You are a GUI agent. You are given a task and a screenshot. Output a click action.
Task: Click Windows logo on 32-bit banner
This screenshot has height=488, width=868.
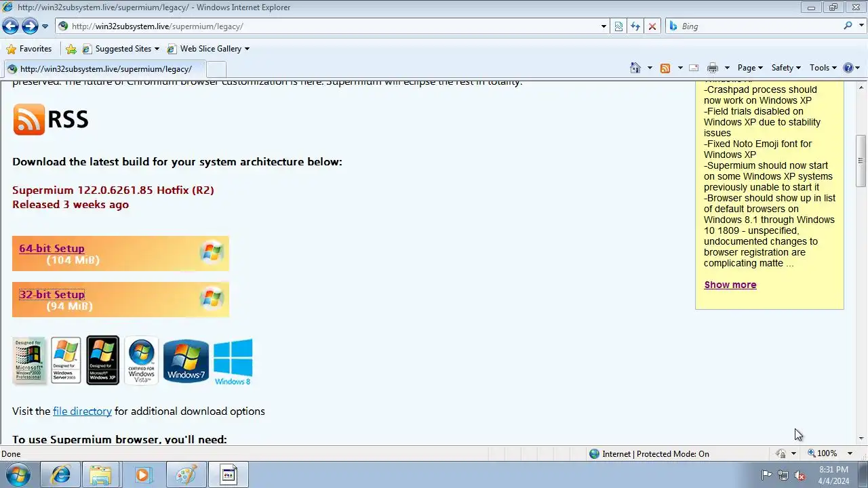212,298
